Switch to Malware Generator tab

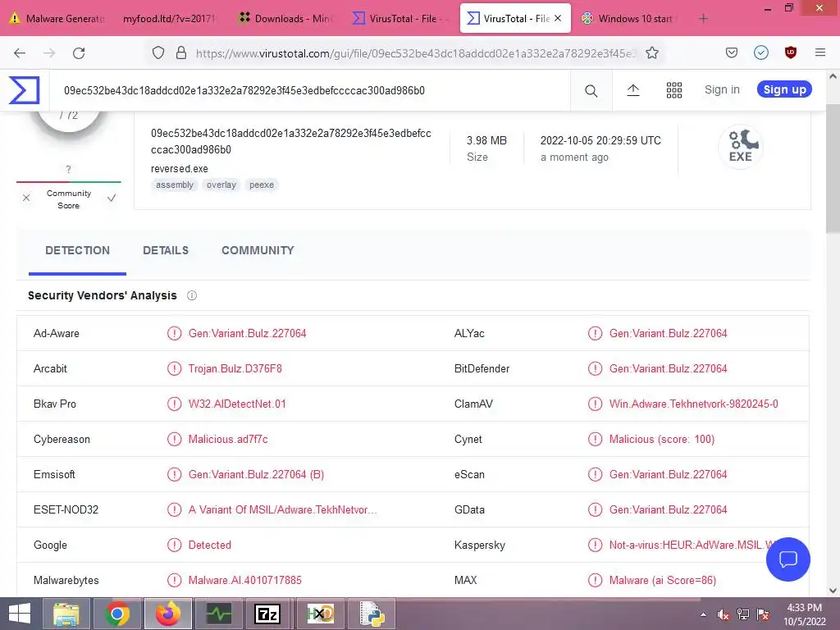58,18
